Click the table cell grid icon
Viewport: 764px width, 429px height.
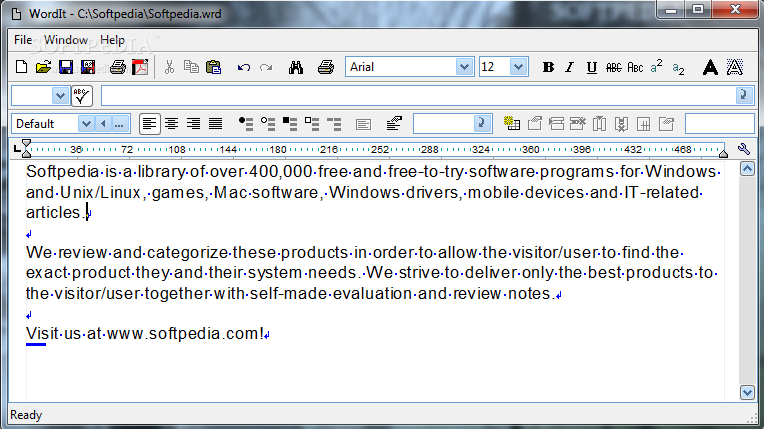point(643,124)
